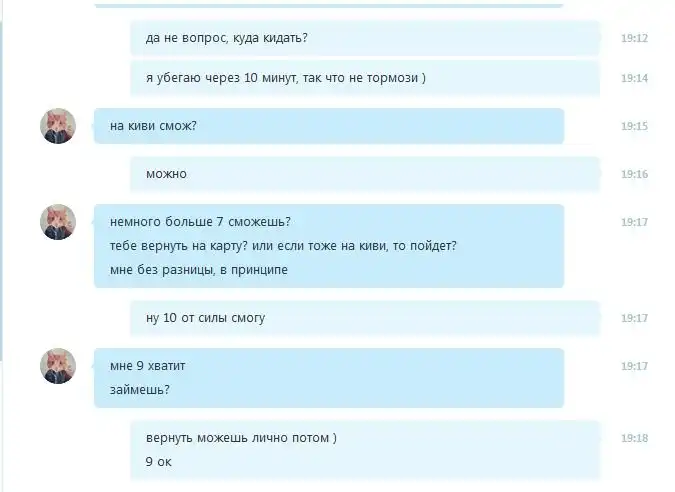Image resolution: width=675 pixels, height=492 pixels.
Task: Click the 'мне 9 хватит' text line
Action: 147,366
